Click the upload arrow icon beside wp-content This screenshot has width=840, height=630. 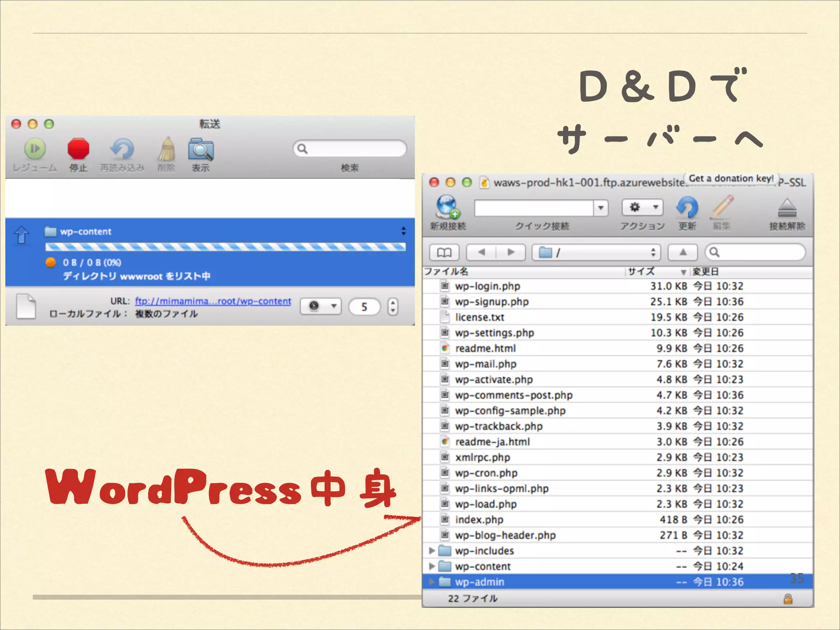coord(22,235)
